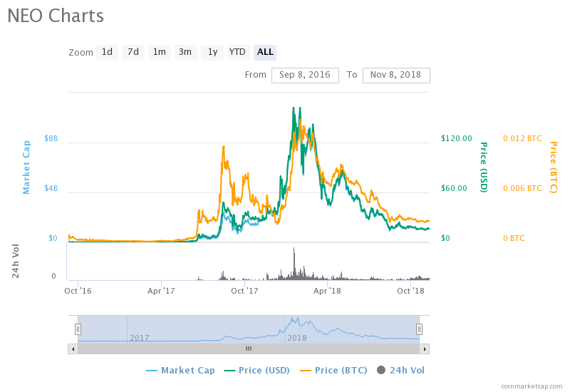This screenshot has height=392, width=570.
Task: Switch zoom to 3m
Action: (x=185, y=52)
